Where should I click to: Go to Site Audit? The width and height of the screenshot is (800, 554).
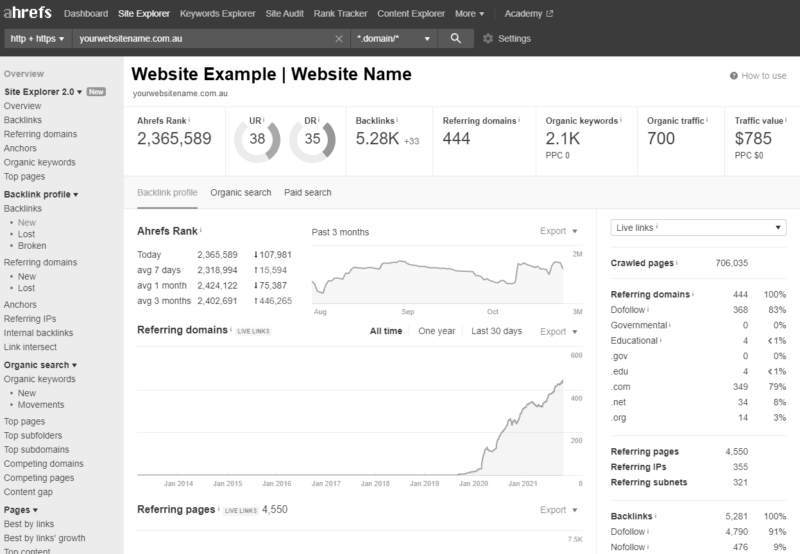[284, 14]
